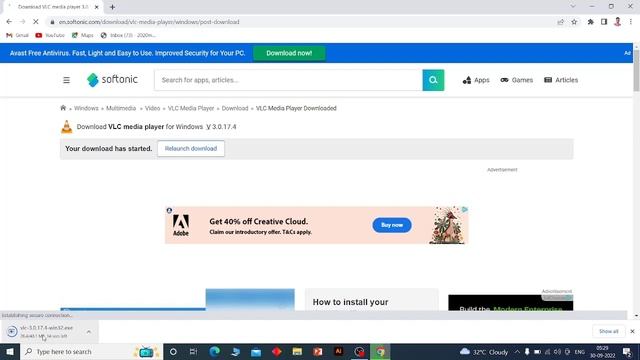Click the Avast Download now! button
Viewport: 640px width, 360px height.
coord(289,53)
